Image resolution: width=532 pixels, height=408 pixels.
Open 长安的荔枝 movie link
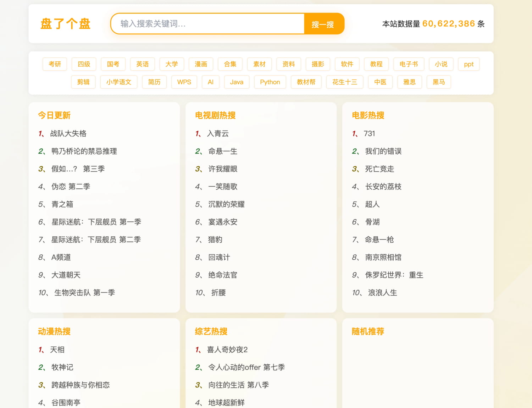tap(383, 187)
